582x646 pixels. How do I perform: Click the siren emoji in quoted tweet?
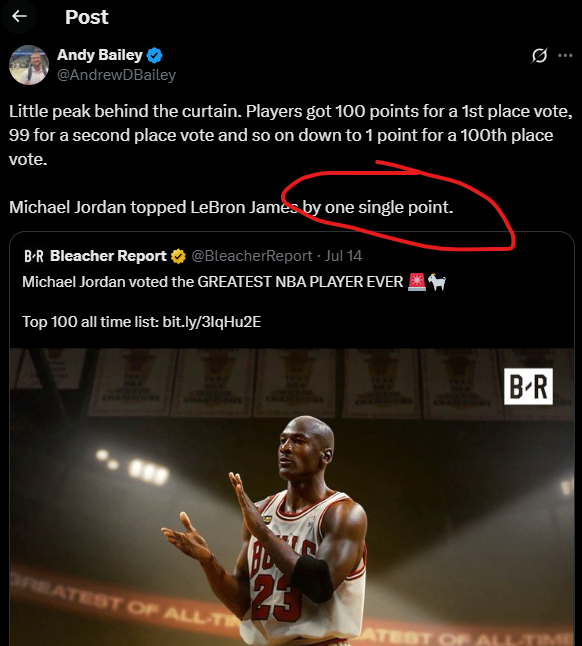416,282
